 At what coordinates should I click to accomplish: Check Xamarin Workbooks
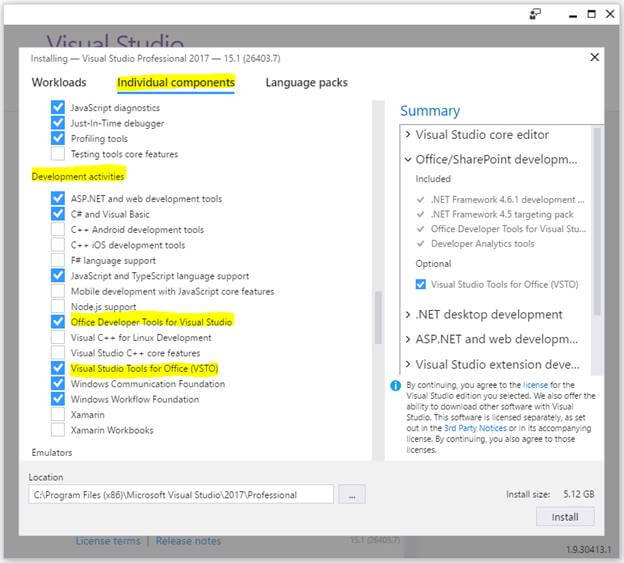pyautogui.click(x=58, y=430)
